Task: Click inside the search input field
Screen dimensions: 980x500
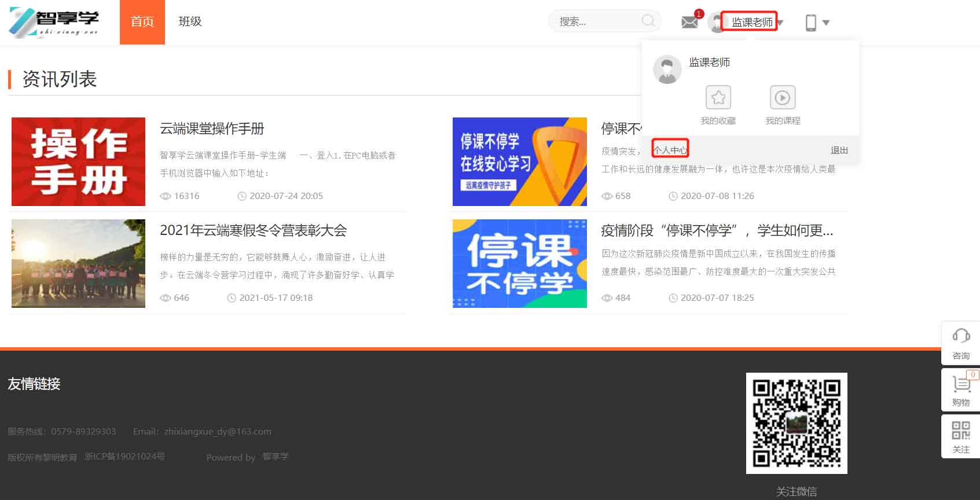Action: [x=596, y=21]
